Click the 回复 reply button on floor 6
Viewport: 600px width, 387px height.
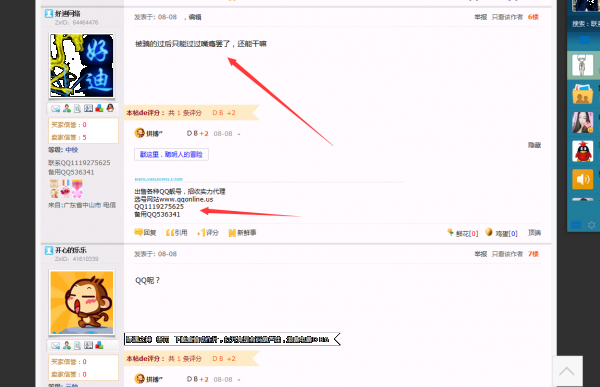pyautogui.click(x=145, y=232)
